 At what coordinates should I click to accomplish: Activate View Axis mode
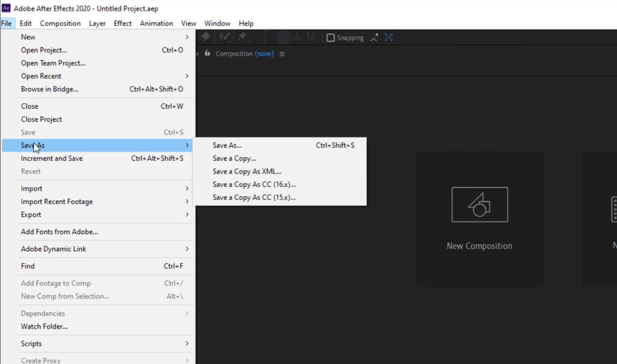309,37
